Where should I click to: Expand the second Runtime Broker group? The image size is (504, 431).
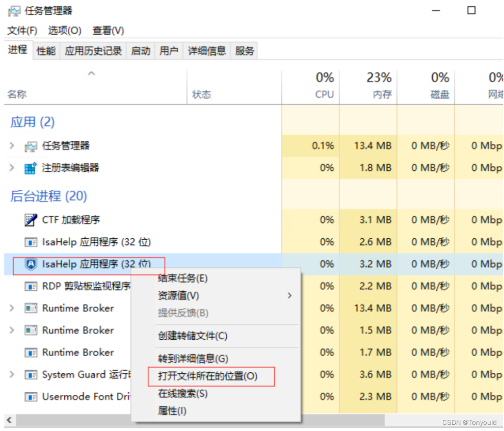coord(11,330)
